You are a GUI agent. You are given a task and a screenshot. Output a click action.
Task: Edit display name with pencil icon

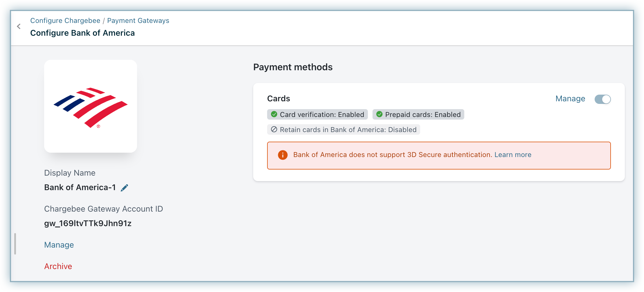point(124,188)
